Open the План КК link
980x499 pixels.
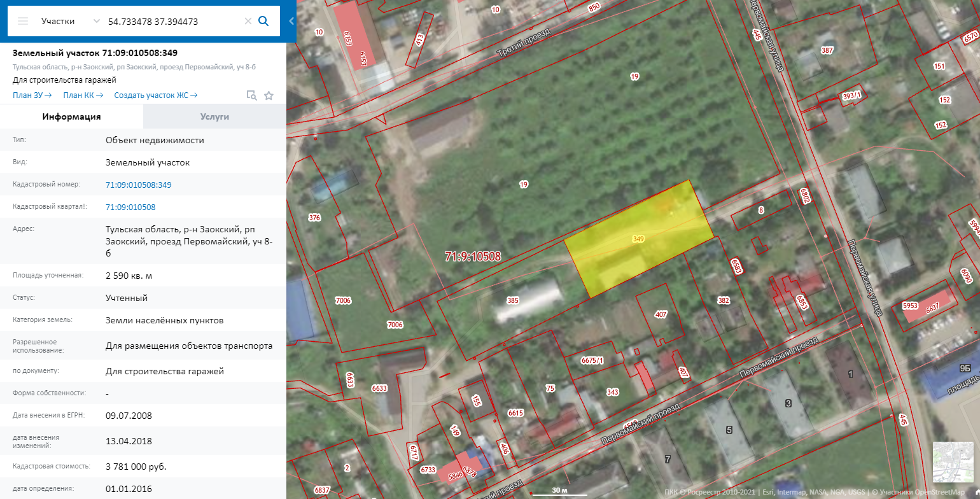83,95
